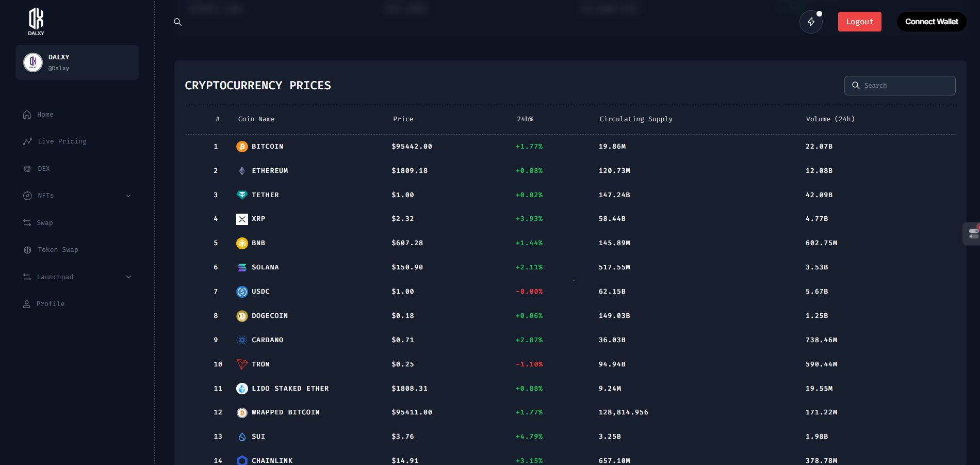Click the CARDANO coin name
Screen dimensions: 980x465
(267, 340)
